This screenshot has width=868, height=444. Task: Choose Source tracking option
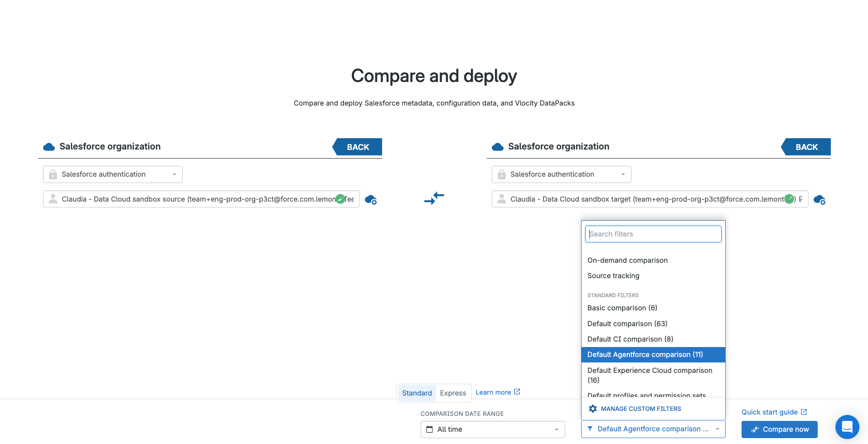[x=653, y=276]
